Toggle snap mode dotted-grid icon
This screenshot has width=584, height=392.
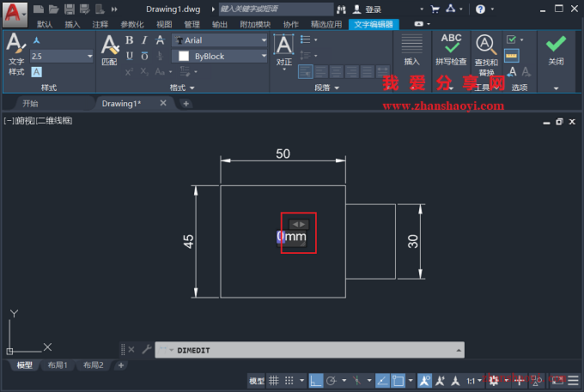289,381
